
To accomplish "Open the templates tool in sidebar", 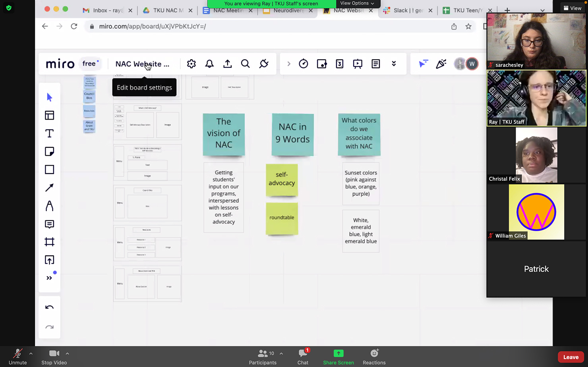I will (x=49, y=115).
